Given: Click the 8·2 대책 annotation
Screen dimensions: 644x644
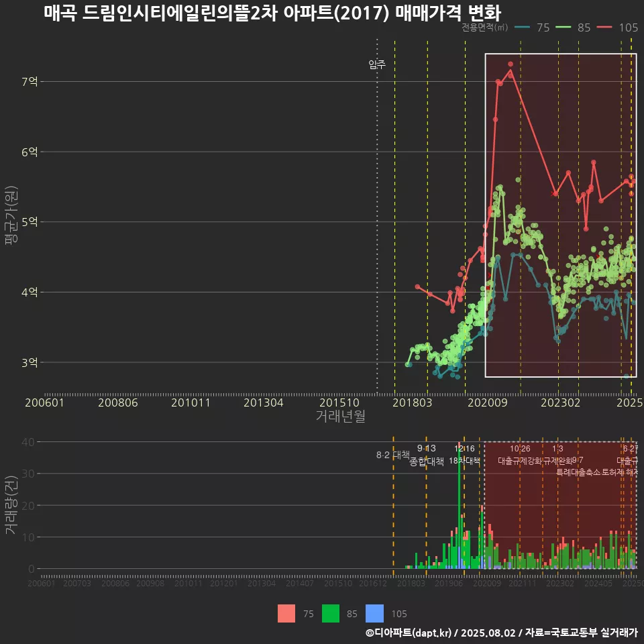Looking at the screenshot, I should point(393,455).
